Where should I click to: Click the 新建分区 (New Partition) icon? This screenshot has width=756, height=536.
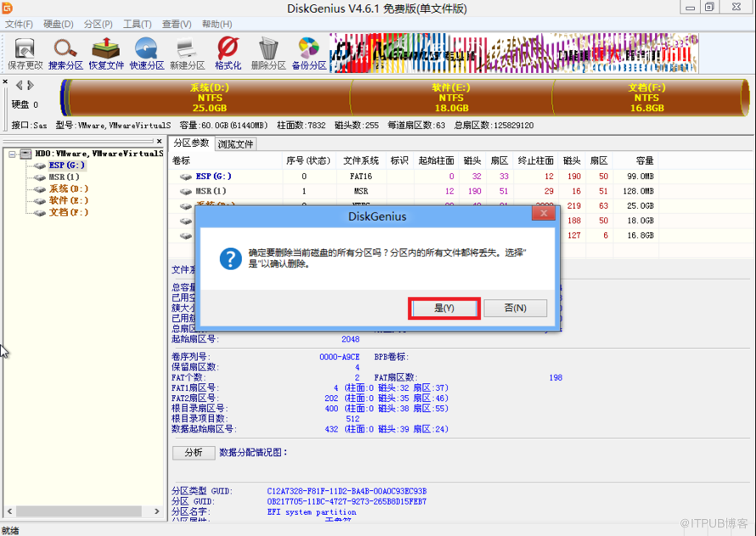(x=187, y=53)
